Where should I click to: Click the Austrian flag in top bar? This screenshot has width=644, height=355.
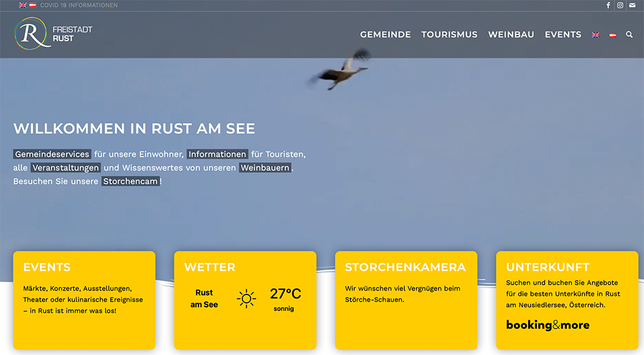[x=33, y=5]
